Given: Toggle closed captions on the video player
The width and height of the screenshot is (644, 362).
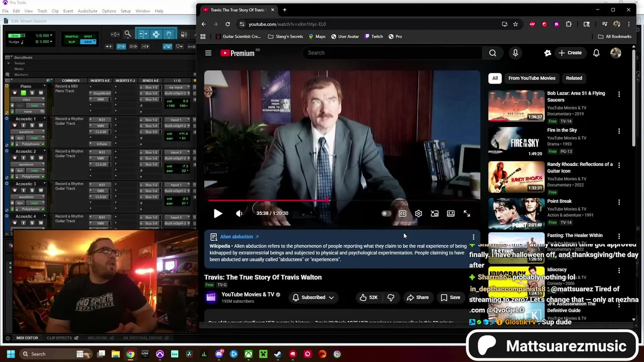Looking at the screenshot, I should (403, 213).
